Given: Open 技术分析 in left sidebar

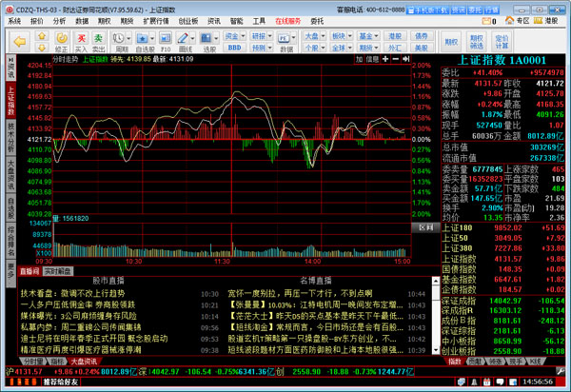Looking at the screenshot, I should (10, 136).
